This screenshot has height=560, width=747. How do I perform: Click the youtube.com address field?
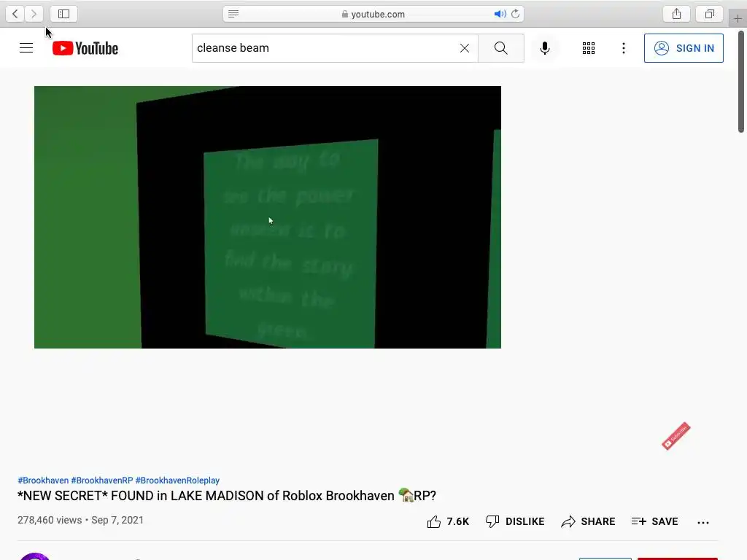[373, 14]
